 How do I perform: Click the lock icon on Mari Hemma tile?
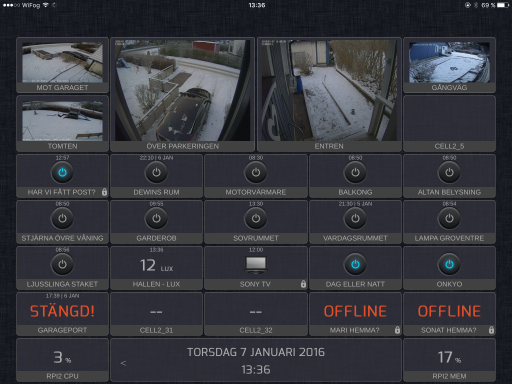pos(397,330)
